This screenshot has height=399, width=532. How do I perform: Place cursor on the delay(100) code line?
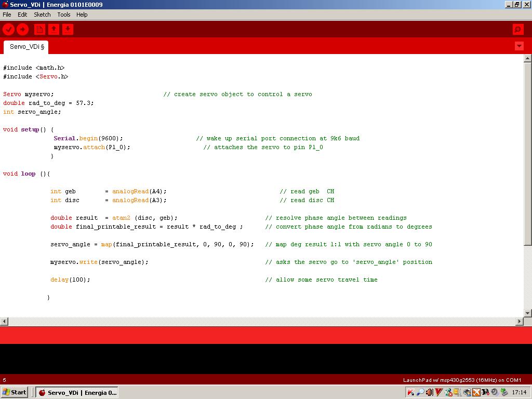(70, 280)
